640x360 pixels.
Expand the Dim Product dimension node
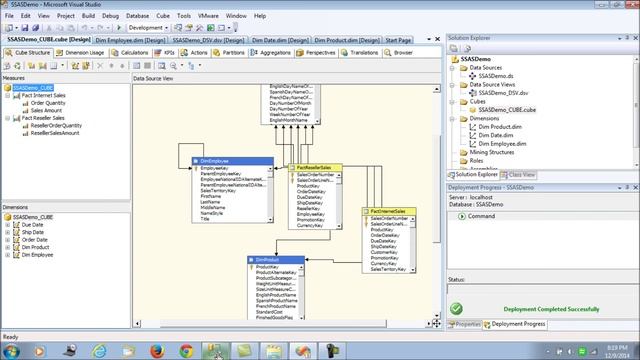tap(7, 247)
